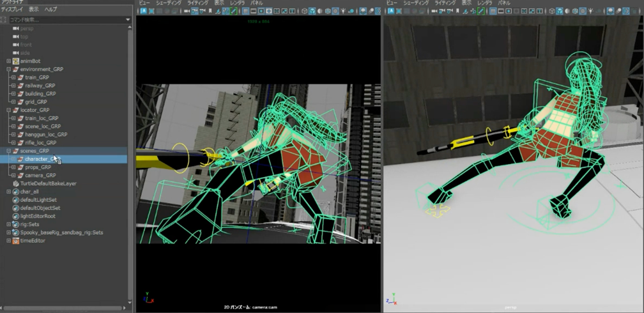This screenshot has width=644, height=313.
Task: Click the lightbulb use-all-lights icon in left viewport
Action: click(x=343, y=11)
